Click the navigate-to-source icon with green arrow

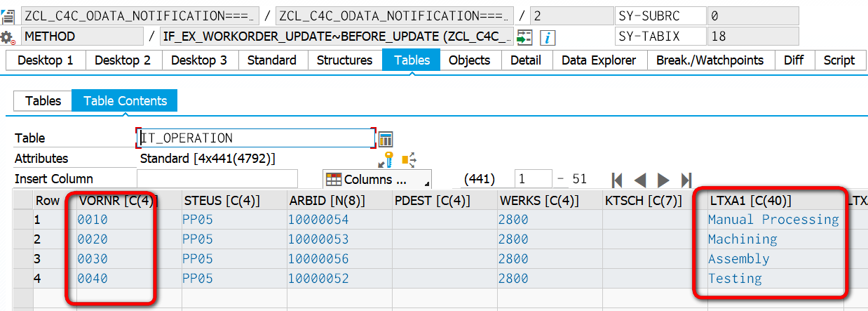524,37
